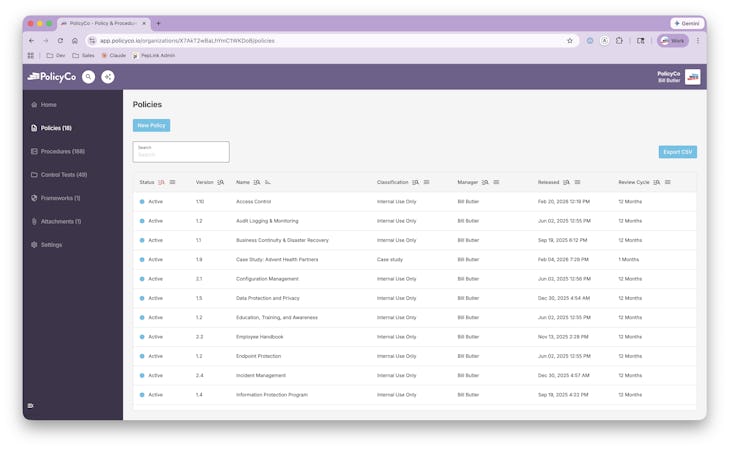Click the PolicyCo header search icon
The height and width of the screenshot is (450, 729).
[88, 77]
